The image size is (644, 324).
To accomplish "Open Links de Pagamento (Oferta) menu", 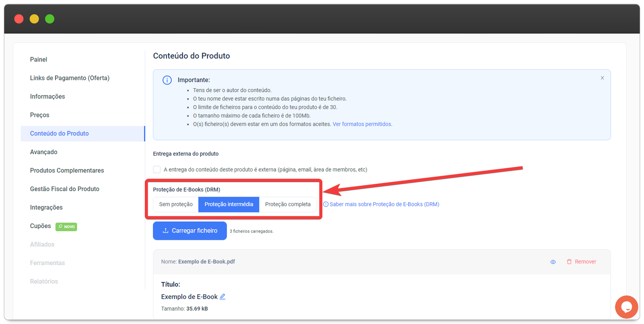I will (x=70, y=78).
